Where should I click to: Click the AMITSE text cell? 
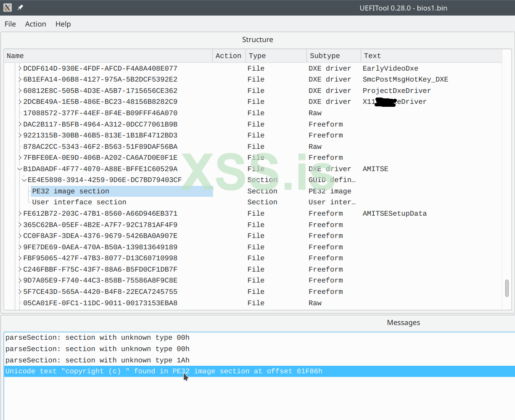(375, 169)
